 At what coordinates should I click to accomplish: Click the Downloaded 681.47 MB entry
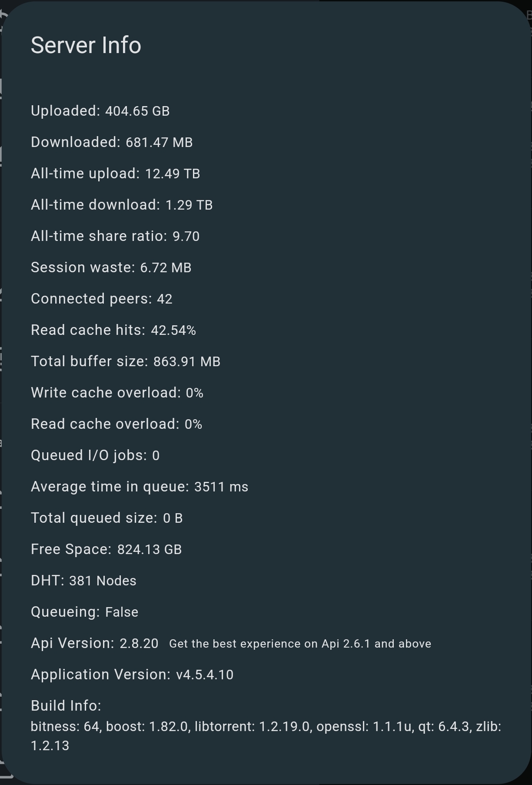[x=112, y=142]
